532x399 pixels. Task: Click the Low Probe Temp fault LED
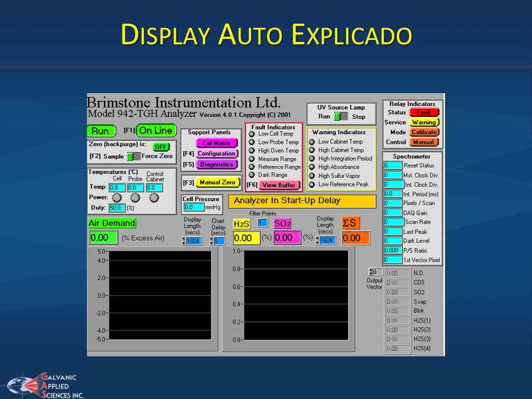point(252,142)
